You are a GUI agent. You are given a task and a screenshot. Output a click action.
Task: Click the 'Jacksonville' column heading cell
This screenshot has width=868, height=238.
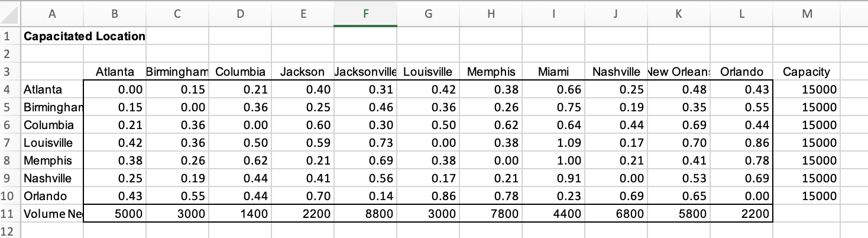365,72
